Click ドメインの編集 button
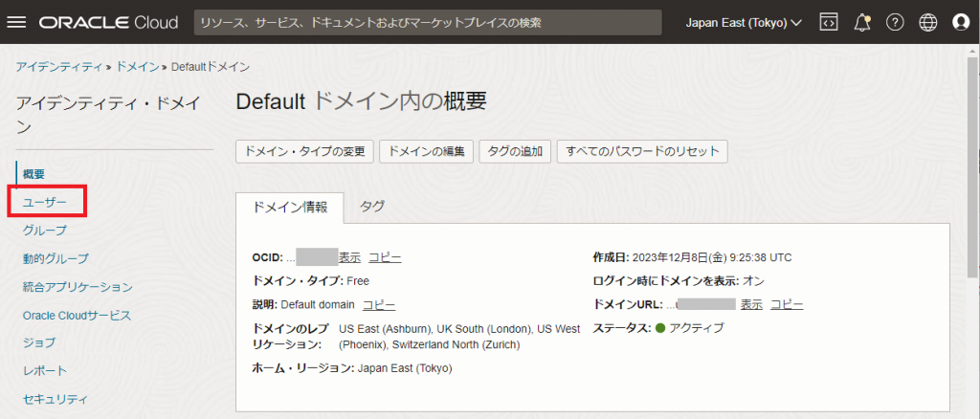 coord(426,151)
